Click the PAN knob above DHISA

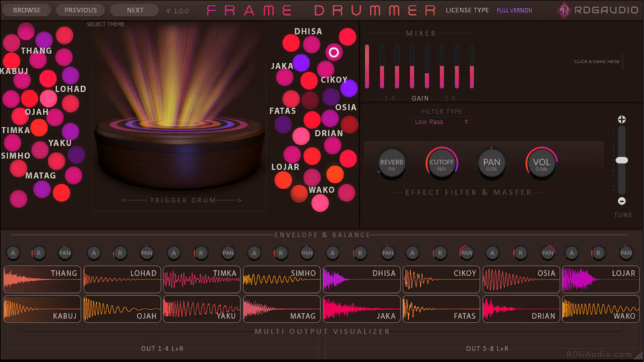point(387,253)
